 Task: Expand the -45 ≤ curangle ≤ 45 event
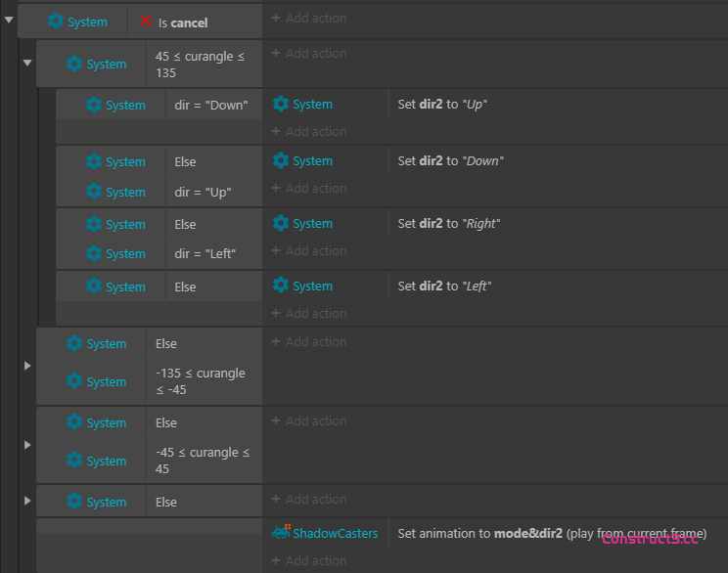tap(27, 444)
